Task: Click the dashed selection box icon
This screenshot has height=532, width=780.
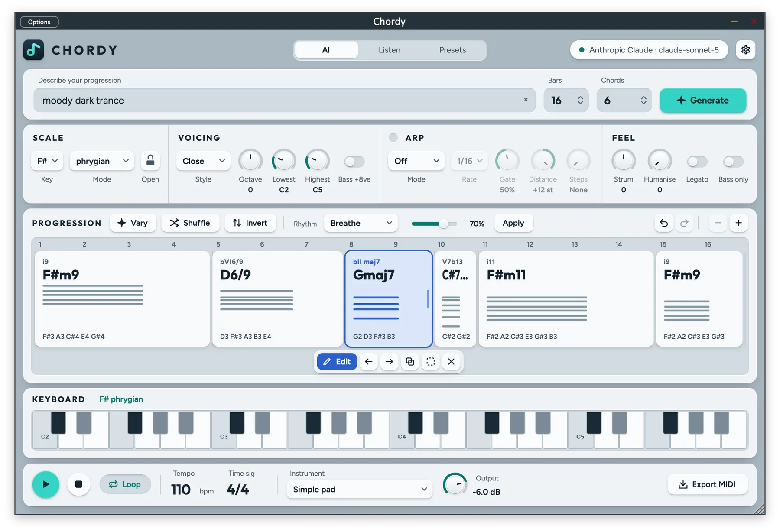Action: pyautogui.click(x=430, y=361)
